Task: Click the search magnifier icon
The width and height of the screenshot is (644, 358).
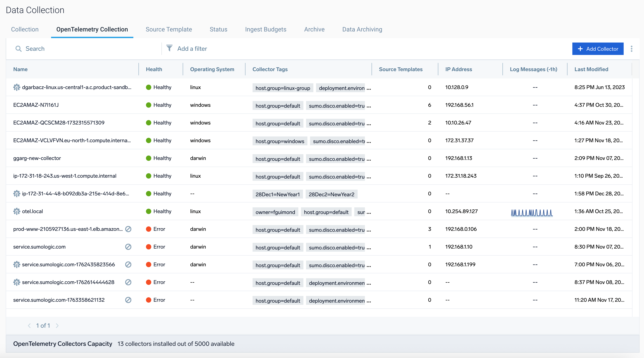Action: (18, 49)
